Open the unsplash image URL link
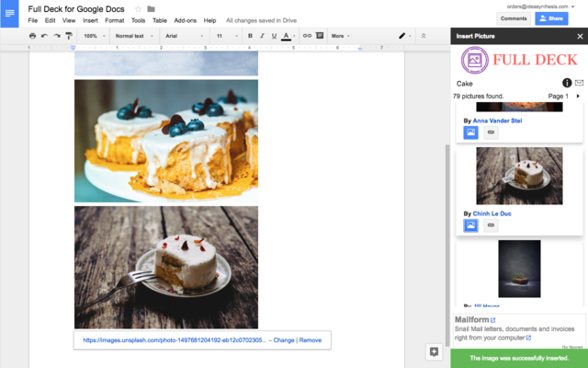Image resolution: width=588 pixels, height=368 pixels. [175, 340]
